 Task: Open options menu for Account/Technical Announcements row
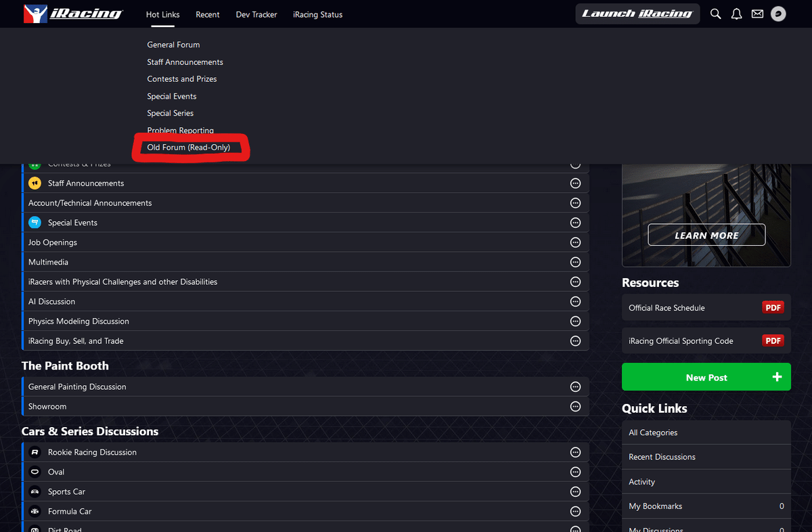point(575,203)
